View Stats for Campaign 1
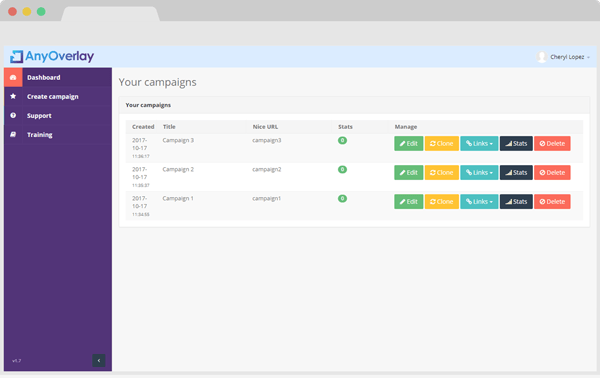 click(516, 202)
